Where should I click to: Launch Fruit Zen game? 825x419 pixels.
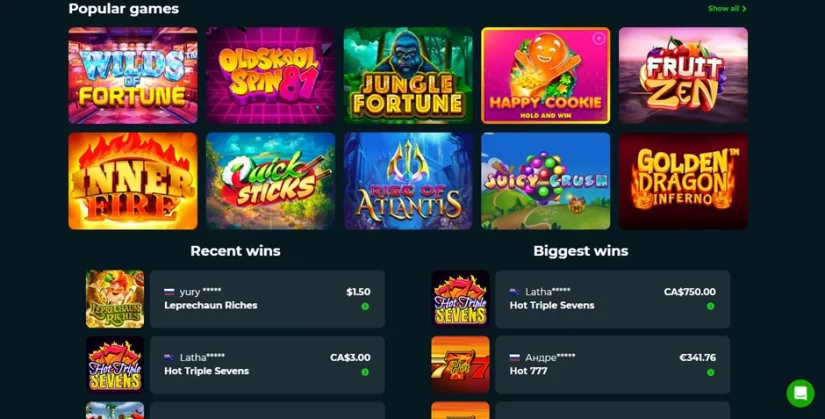tap(683, 76)
